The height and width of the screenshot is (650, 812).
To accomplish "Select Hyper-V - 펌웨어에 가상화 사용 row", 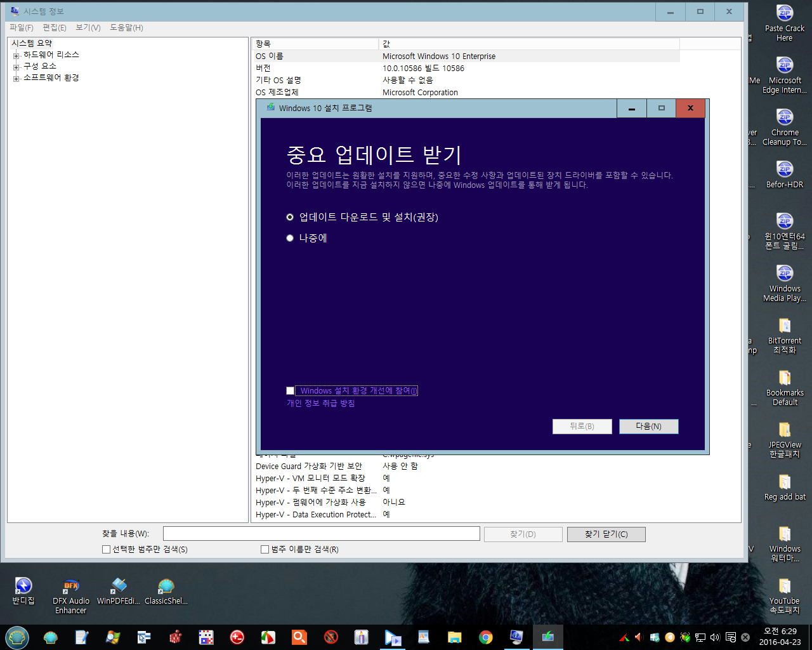I will tap(466, 503).
